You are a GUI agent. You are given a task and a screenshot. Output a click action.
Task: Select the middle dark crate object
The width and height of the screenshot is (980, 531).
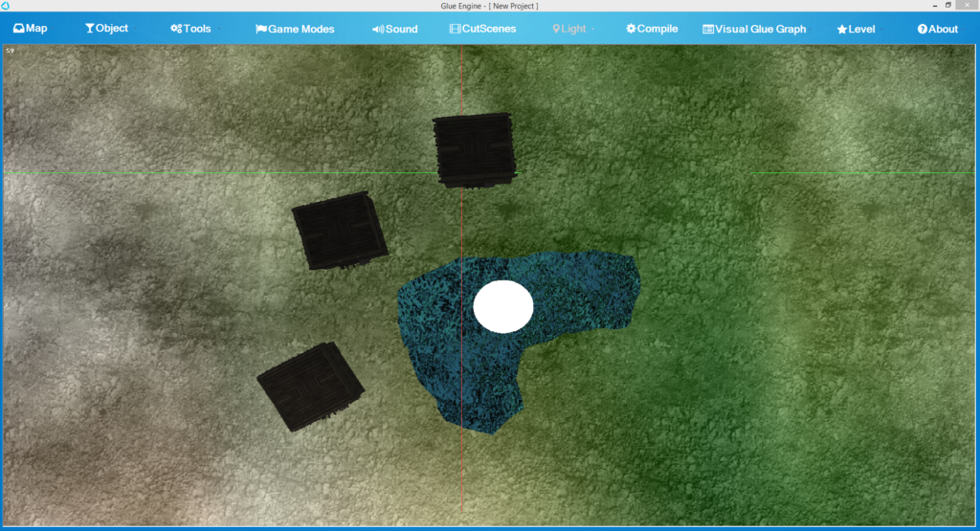point(339,231)
